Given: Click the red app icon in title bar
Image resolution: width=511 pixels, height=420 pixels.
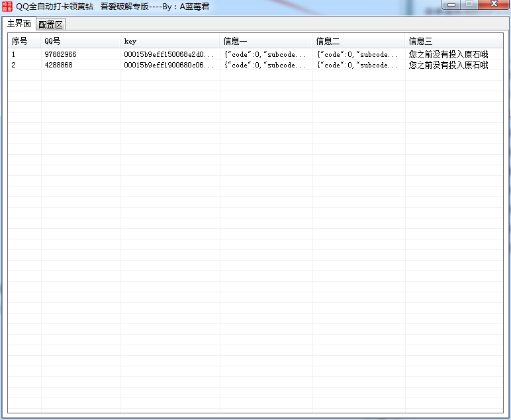Looking at the screenshot, I should [7, 7].
